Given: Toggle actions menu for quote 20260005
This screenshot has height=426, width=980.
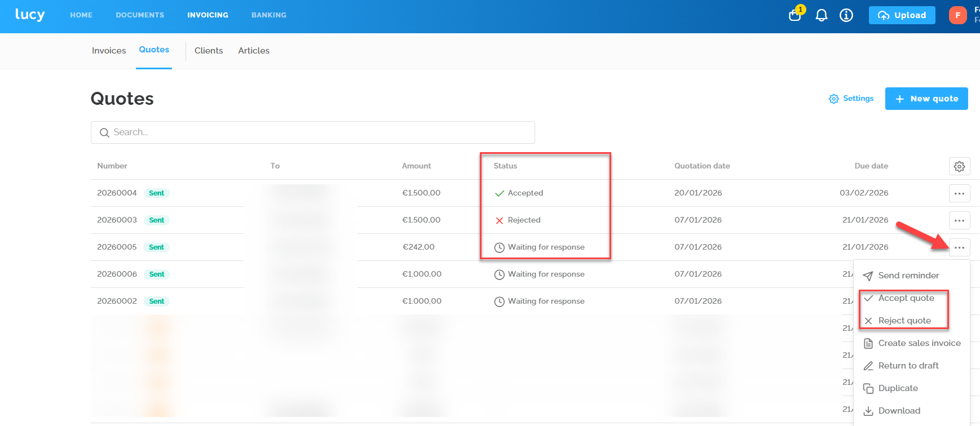Looking at the screenshot, I should [x=960, y=247].
